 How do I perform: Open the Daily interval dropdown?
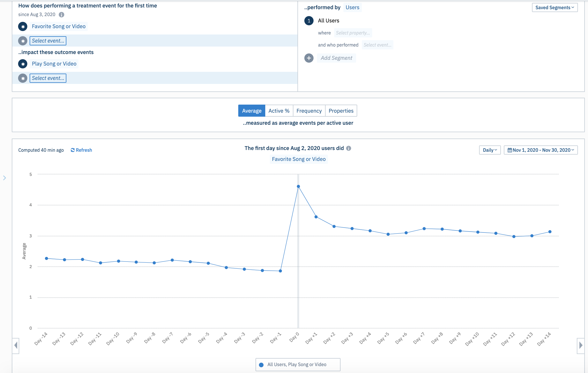click(490, 150)
